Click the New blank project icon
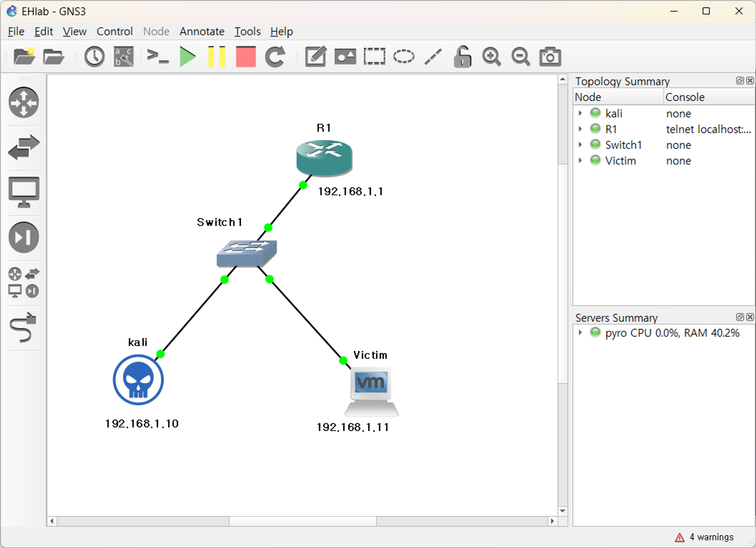 pos(24,57)
